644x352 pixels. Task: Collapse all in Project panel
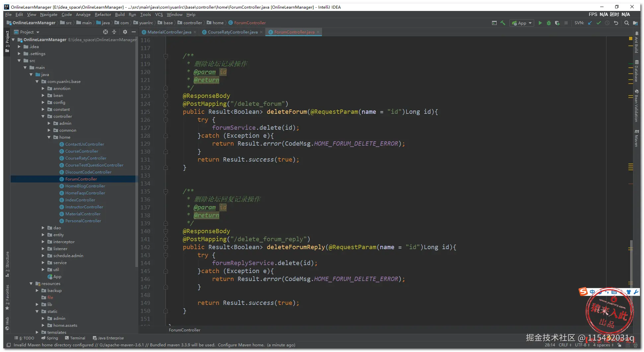click(114, 32)
